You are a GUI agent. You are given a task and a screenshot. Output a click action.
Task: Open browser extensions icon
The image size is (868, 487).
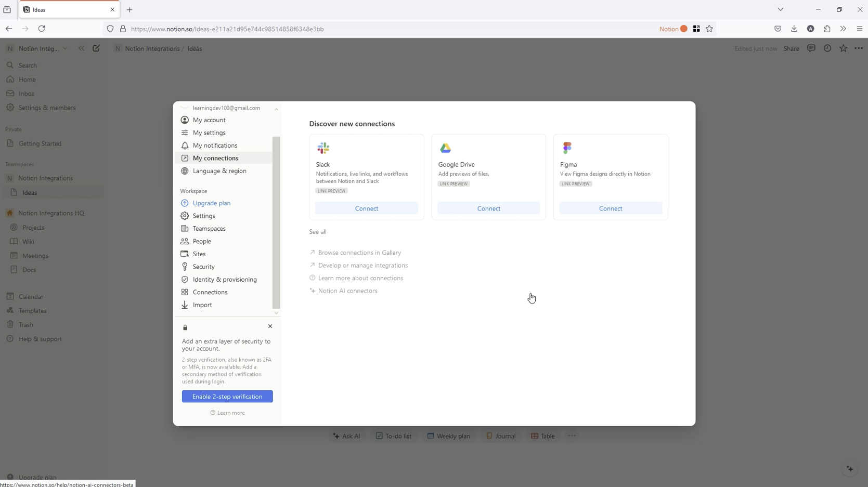click(827, 29)
